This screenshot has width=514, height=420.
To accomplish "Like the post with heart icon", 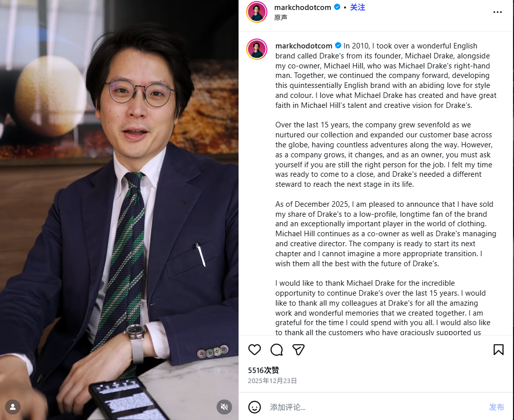I will click(x=255, y=350).
